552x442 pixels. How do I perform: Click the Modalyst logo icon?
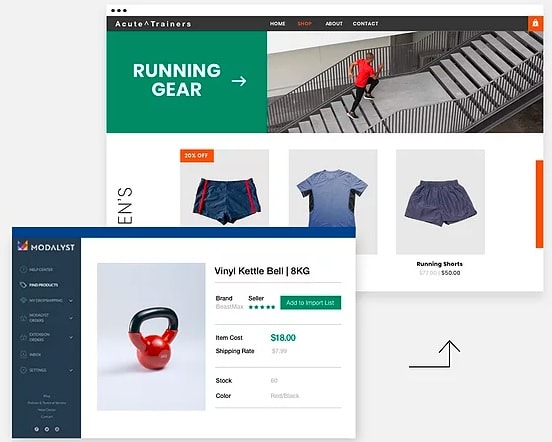pyautogui.click(x=23, y=246)
